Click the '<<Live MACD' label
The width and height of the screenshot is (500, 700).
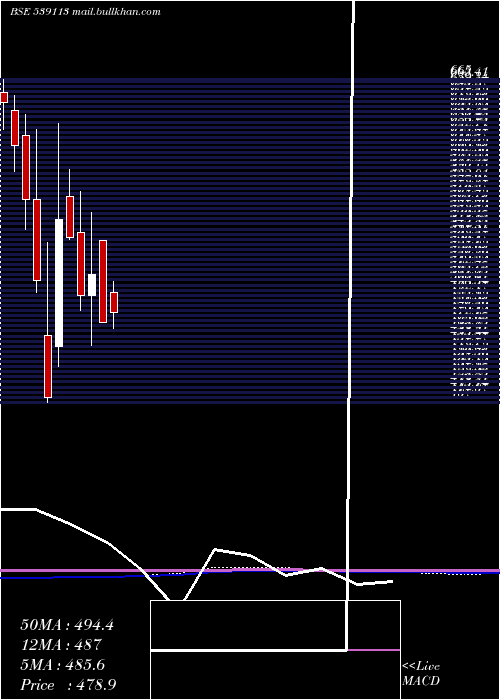click(x=421, y=673)
